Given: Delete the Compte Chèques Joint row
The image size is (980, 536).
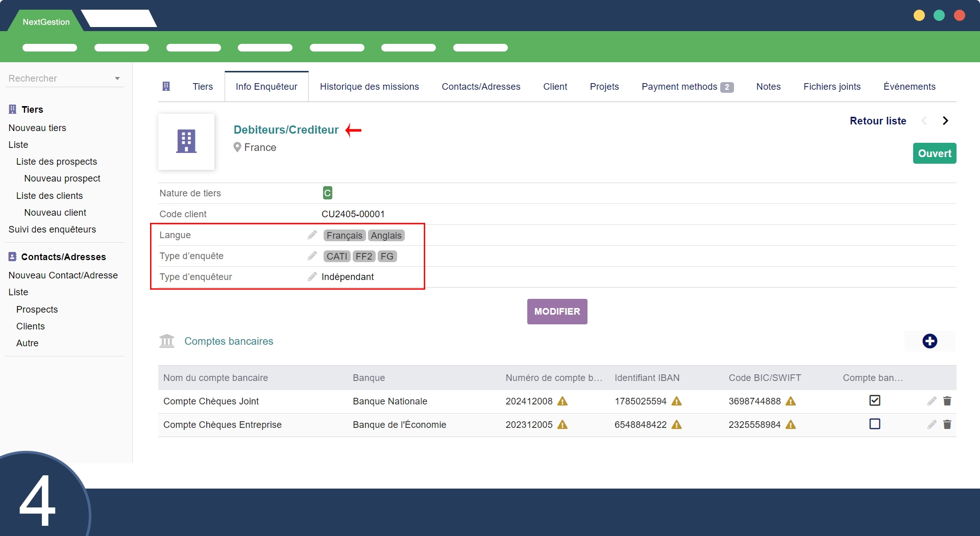Looking at the screenshot, I should pyautogui.click(x=947, y=401).
